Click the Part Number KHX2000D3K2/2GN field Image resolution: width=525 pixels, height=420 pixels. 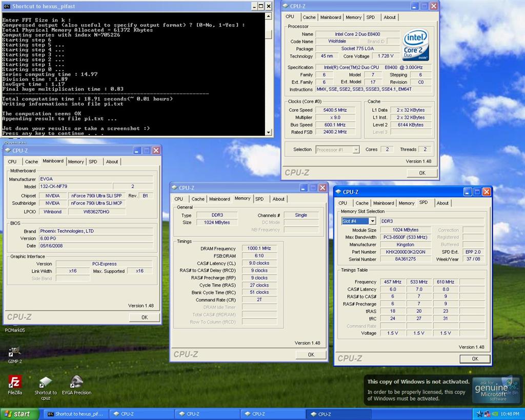click(405, 252)
